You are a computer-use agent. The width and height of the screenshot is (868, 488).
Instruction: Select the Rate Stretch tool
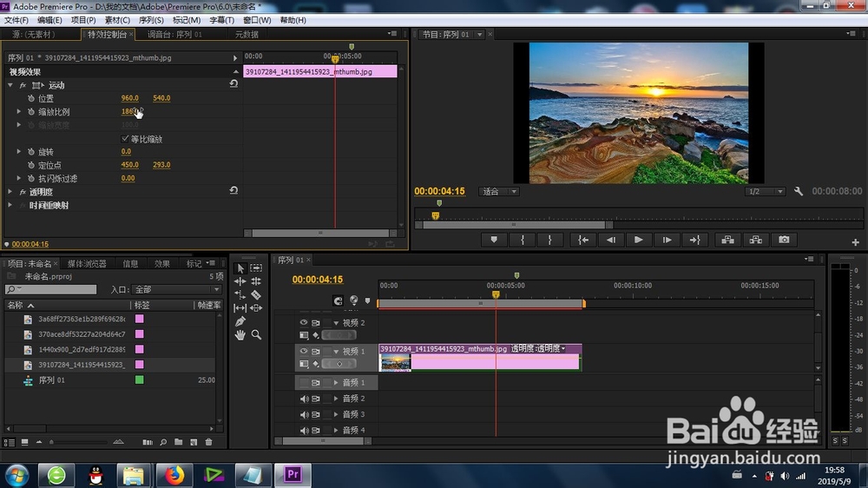(240, 294)
